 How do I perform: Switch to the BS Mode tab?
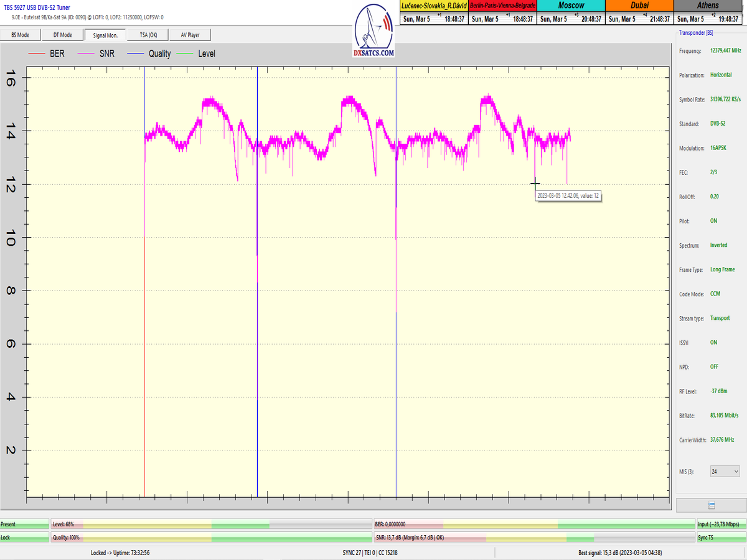click(21, 35)
